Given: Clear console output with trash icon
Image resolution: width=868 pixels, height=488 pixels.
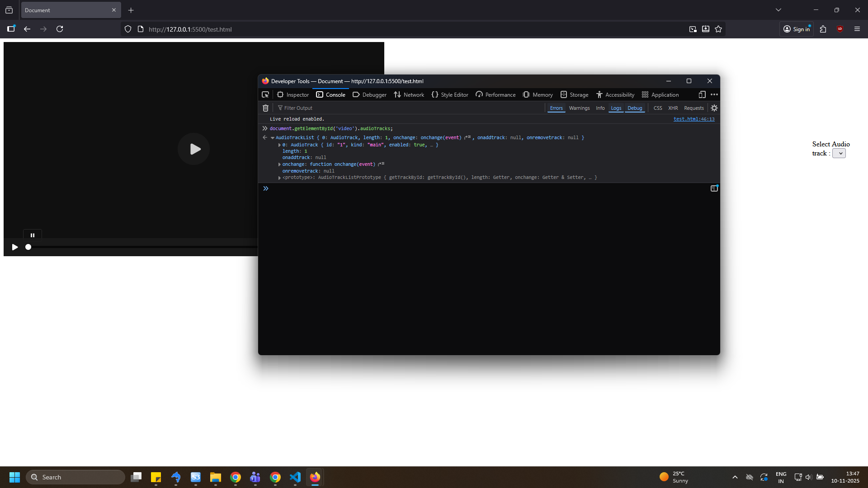Looking at the screenshot, I should (x=265, y=108).
